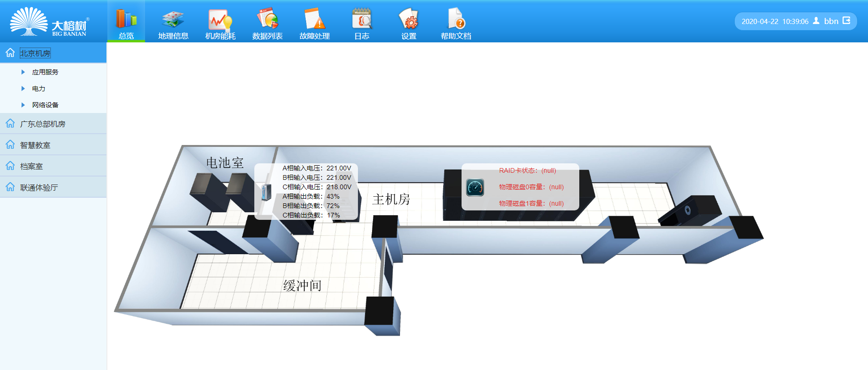Viewport: 868px width, 370px height.
Task: Click the A相输入电压 221.00V reading
Action: 317,168
